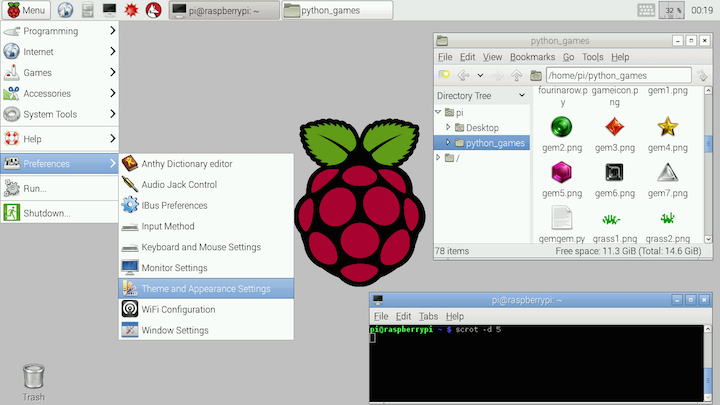Screen dimensions: 720x405
Task: Collapse the pi folder in directory tree
Action: click(438, 112)
